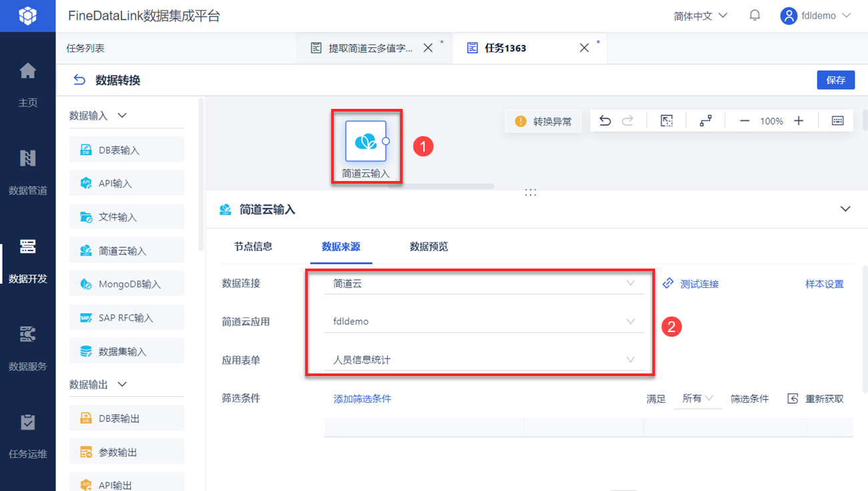The height and width of the screenshot is (491, 868).
Task: Open the 简体中文 language selector
Action: 700,16
